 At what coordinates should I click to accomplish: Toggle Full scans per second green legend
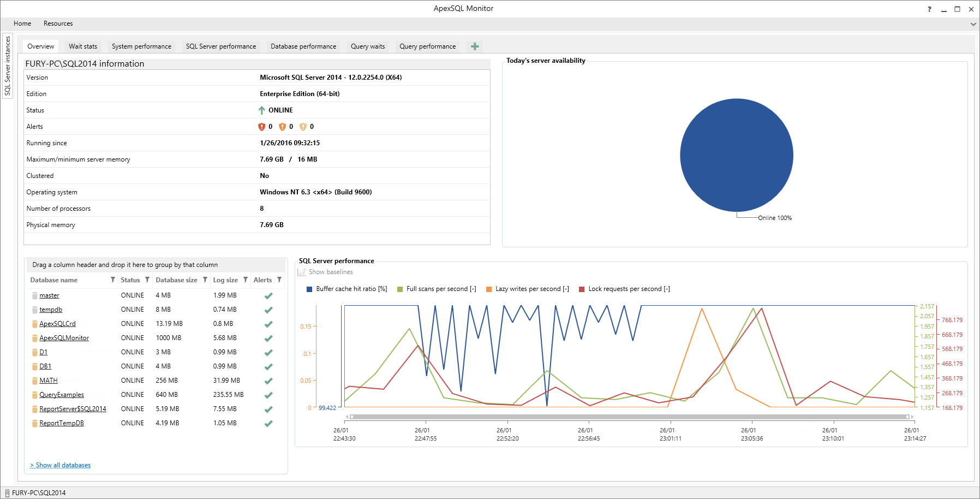437,289
